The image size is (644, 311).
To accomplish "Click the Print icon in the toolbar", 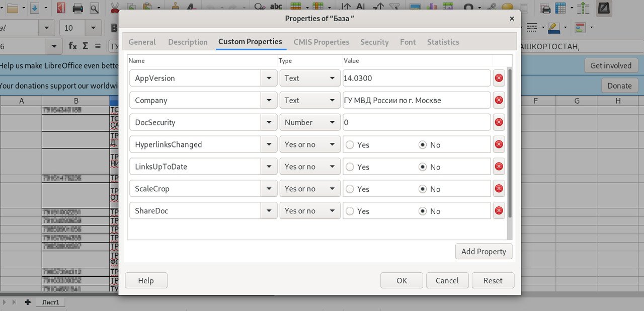I will coord(77,8).
